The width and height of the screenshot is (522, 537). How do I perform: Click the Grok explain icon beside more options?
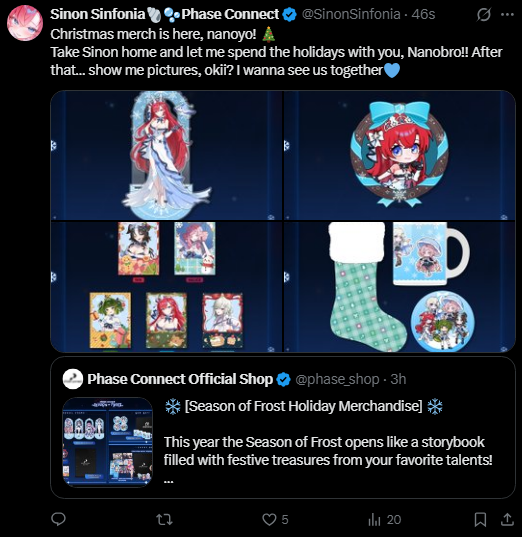(x=484, y=14)
